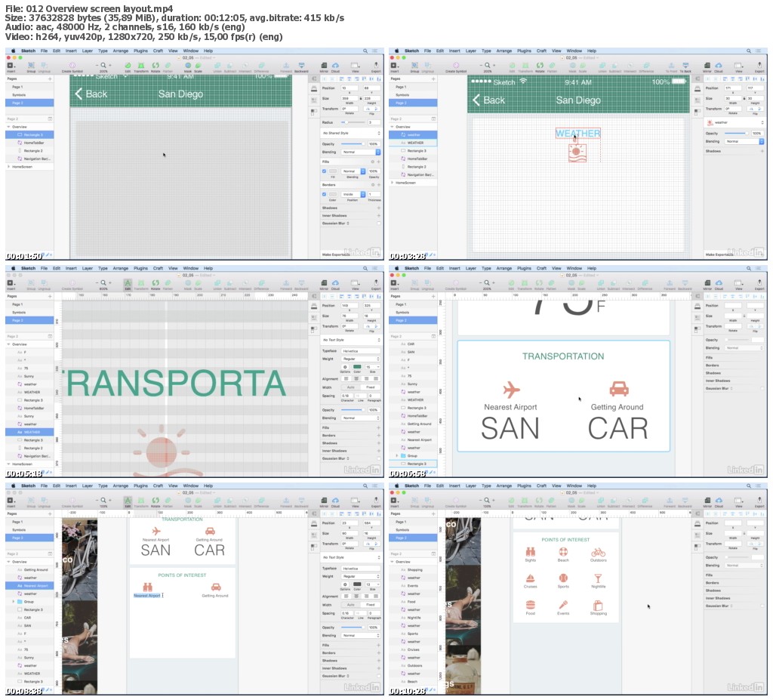
Task: Open the Craft menu in the 00:05:58 frame
Action: 541,268
